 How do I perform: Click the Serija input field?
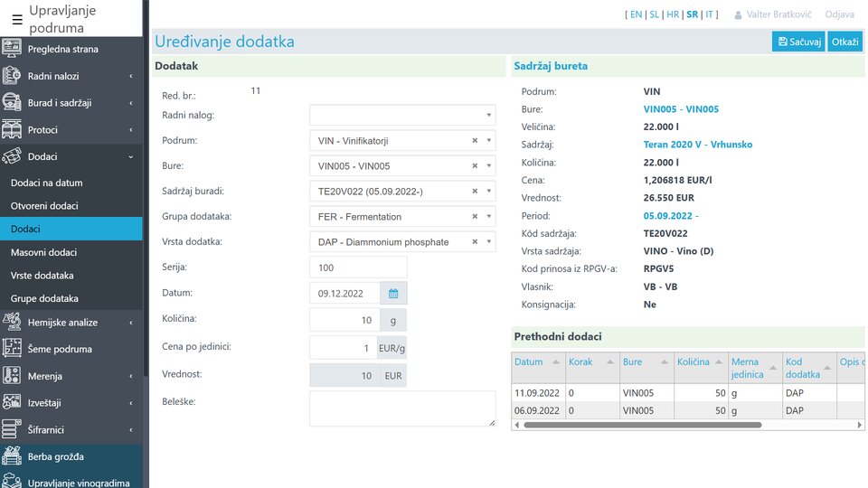click(x=358, y=267)
